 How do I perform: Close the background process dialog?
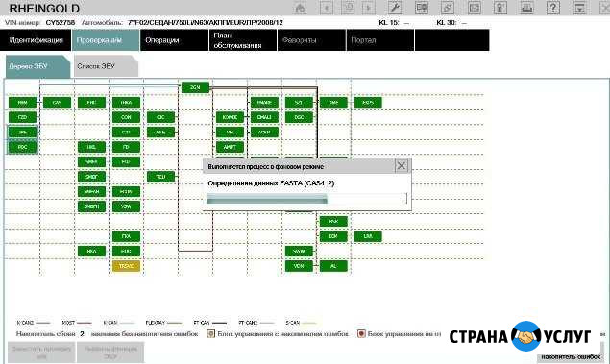point(402,166)
